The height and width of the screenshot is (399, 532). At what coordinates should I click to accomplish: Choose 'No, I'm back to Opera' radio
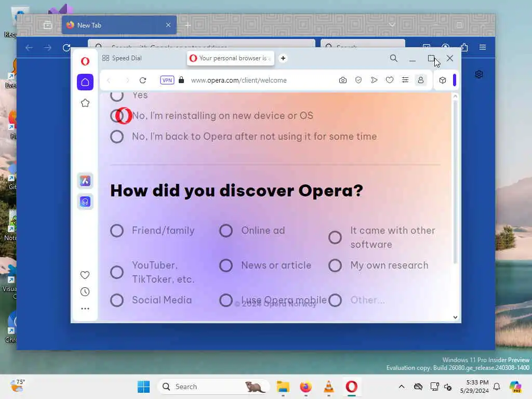point(117,137)
